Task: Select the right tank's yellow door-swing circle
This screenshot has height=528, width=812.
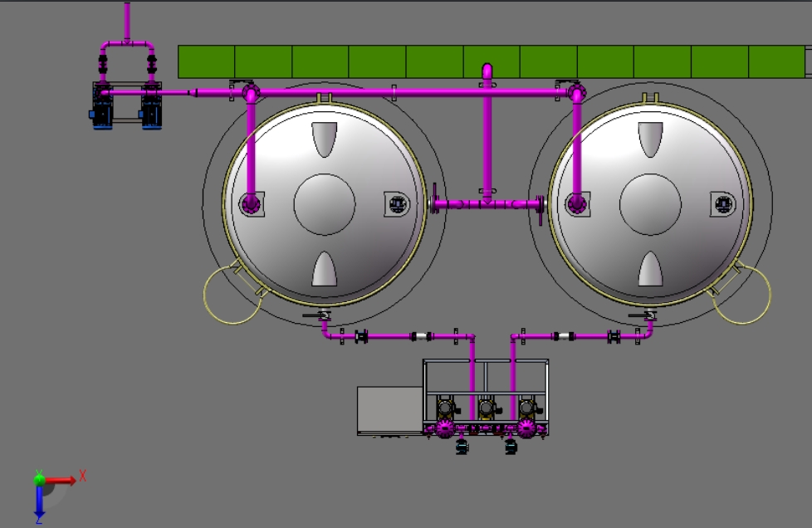Action: click(742, 295)
